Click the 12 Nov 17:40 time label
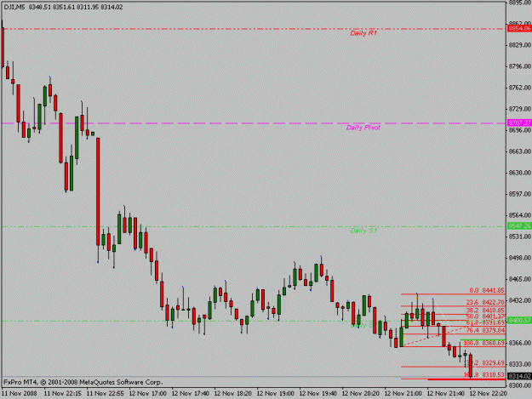This screenshot has height=399, width=532. [190, 394]
